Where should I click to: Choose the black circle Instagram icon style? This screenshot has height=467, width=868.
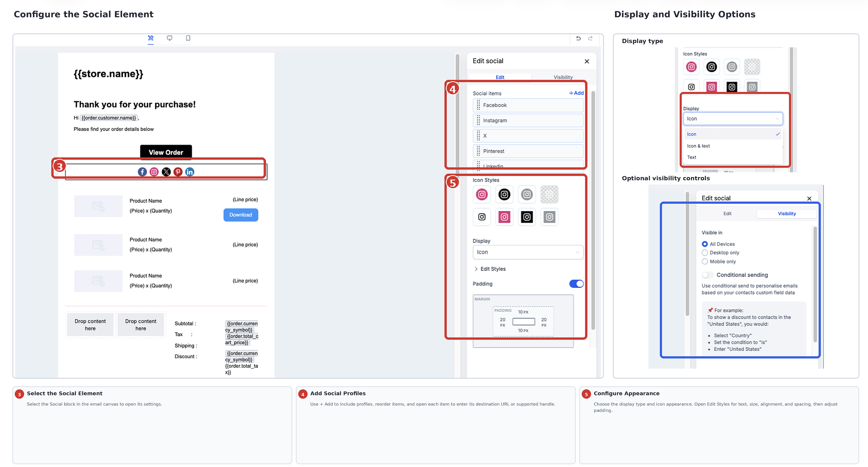coord(504,194)
